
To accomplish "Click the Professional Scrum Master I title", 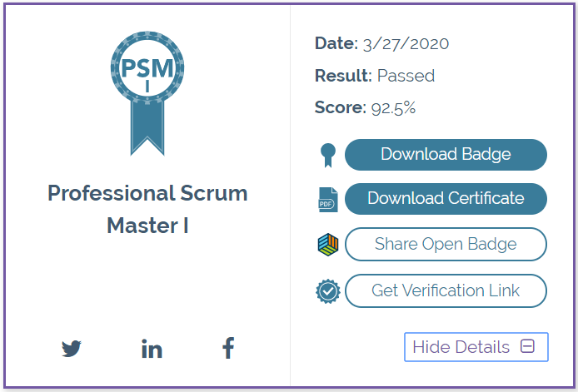I will pyautogui.click(x=147, y=209).
